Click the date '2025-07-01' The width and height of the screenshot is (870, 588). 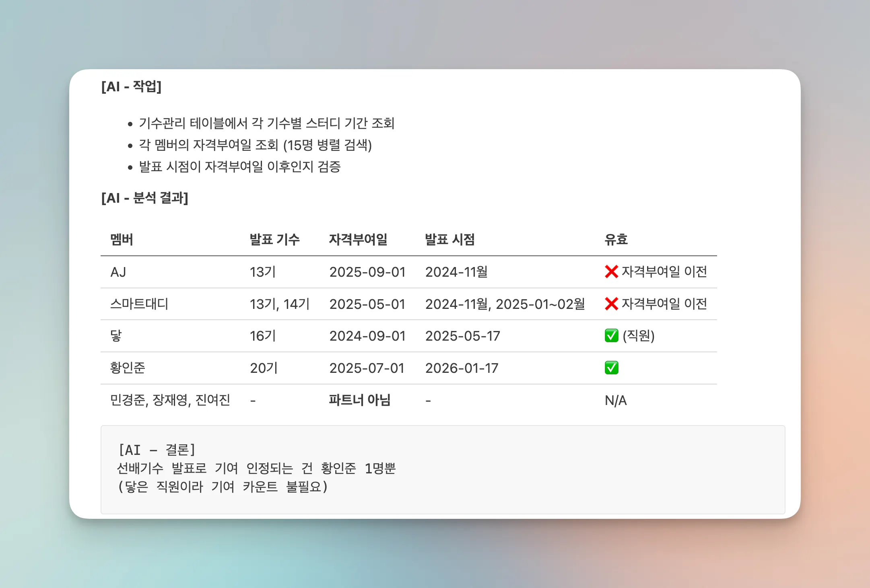tap(367, 368)
